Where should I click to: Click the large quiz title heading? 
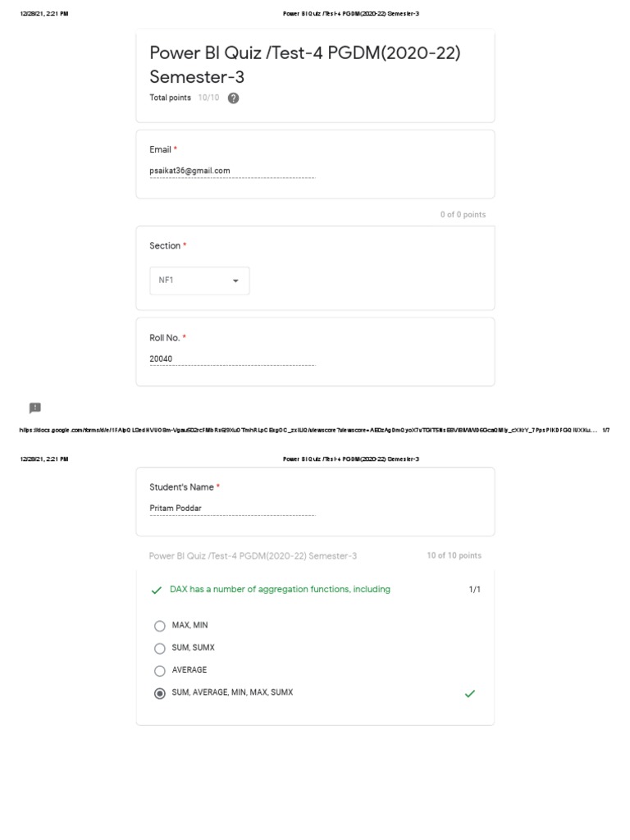[305, 65]
